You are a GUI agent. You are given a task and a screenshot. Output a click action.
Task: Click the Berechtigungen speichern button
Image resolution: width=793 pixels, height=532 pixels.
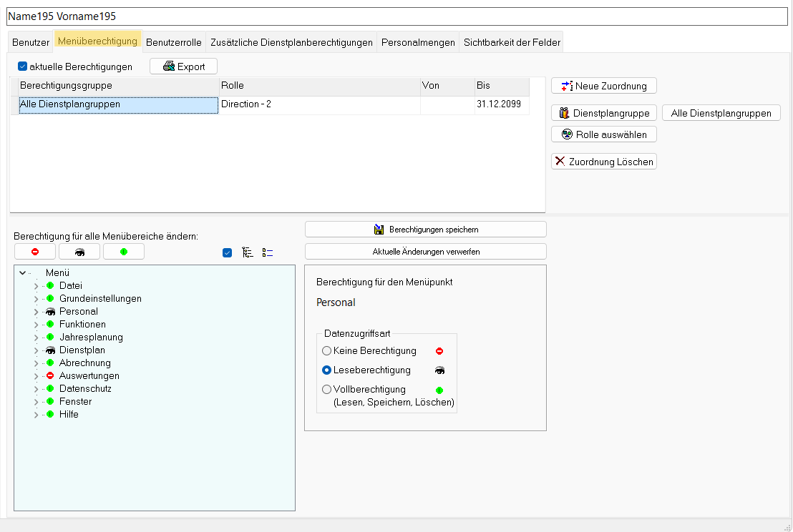[x=425, y=230]
